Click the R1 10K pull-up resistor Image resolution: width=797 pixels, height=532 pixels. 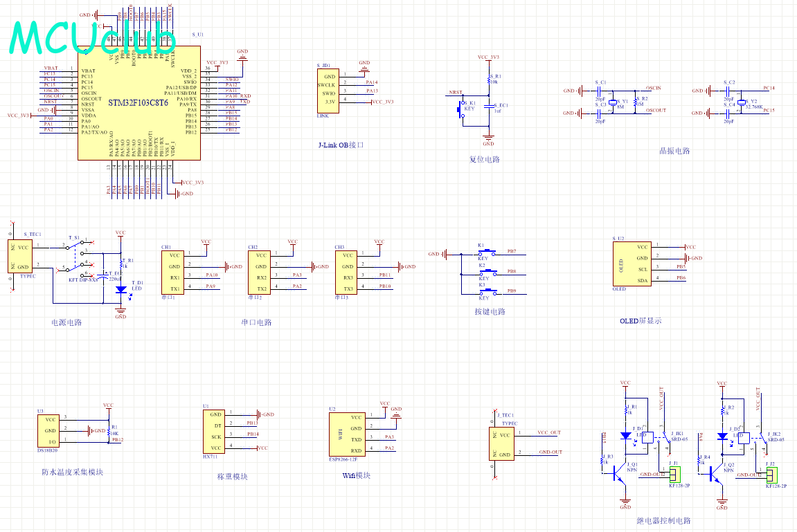point(109,431)
